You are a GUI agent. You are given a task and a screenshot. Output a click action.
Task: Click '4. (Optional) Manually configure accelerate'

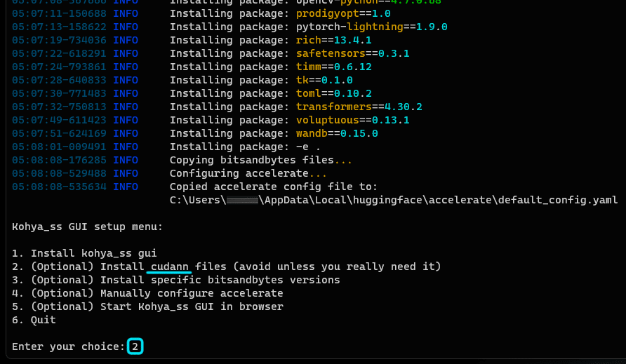click(x=147, y=293)
